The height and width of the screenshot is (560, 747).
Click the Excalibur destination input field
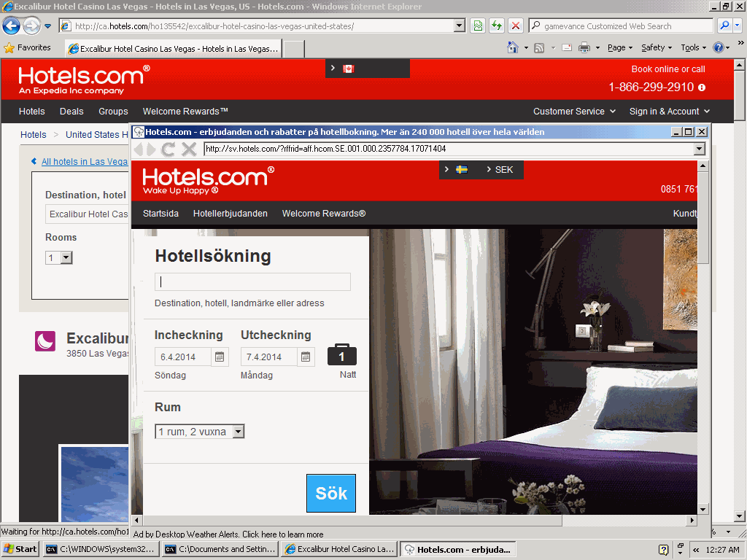88,214
